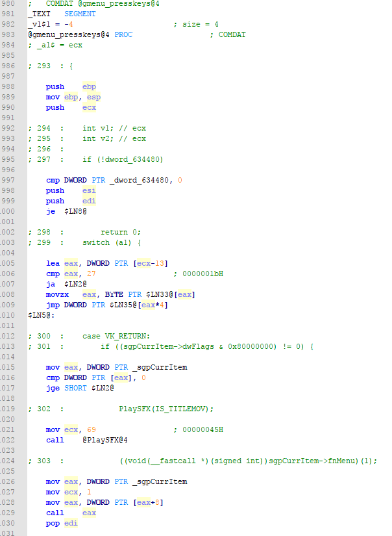Click the "push ecx" instruction
This screenshot has width=392, height=536.
(x=71, y=108)
